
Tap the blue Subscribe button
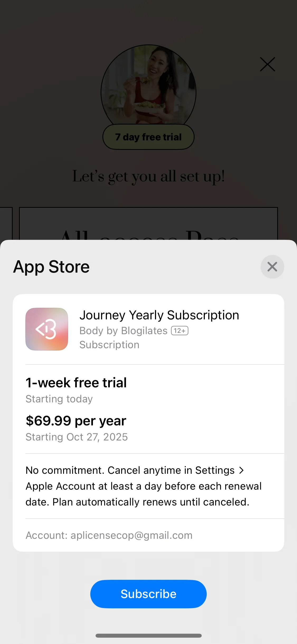point(148,594)
